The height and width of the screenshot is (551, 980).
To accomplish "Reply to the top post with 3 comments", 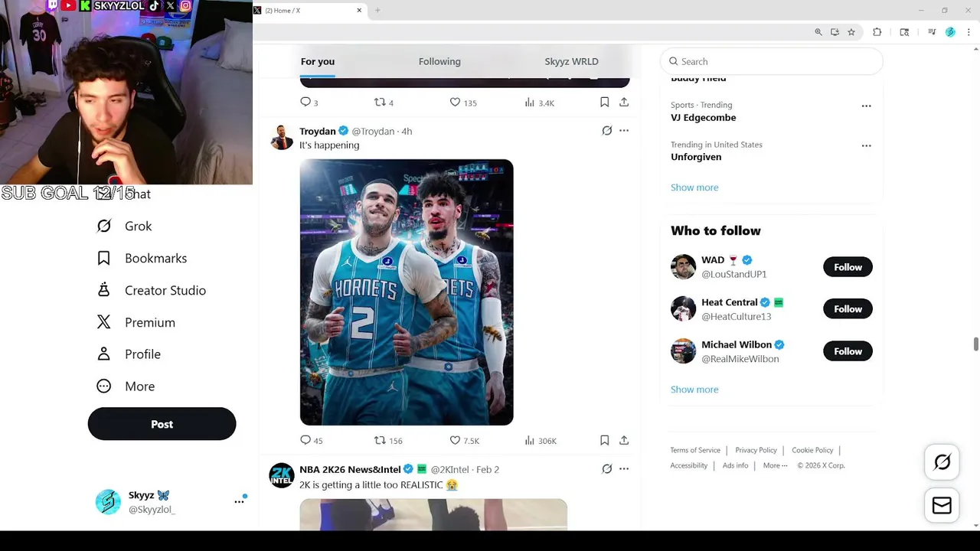I will pos(309,102).
